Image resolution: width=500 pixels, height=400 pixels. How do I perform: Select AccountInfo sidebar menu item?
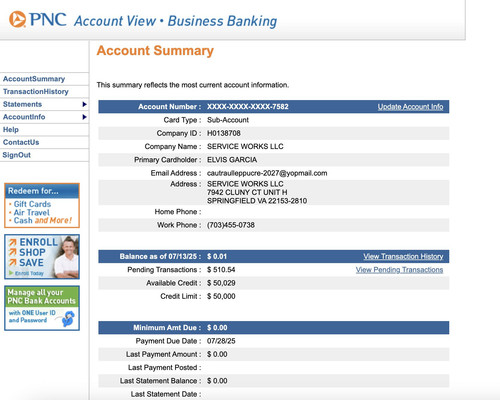24,117
